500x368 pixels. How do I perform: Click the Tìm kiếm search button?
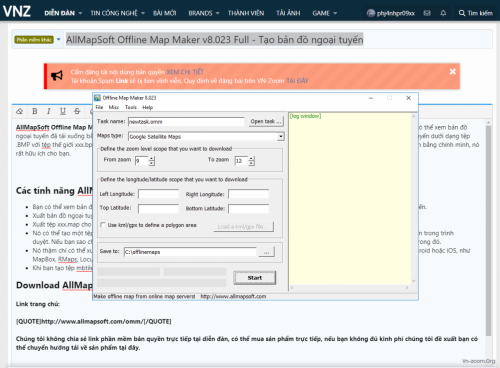coord(476,13)
